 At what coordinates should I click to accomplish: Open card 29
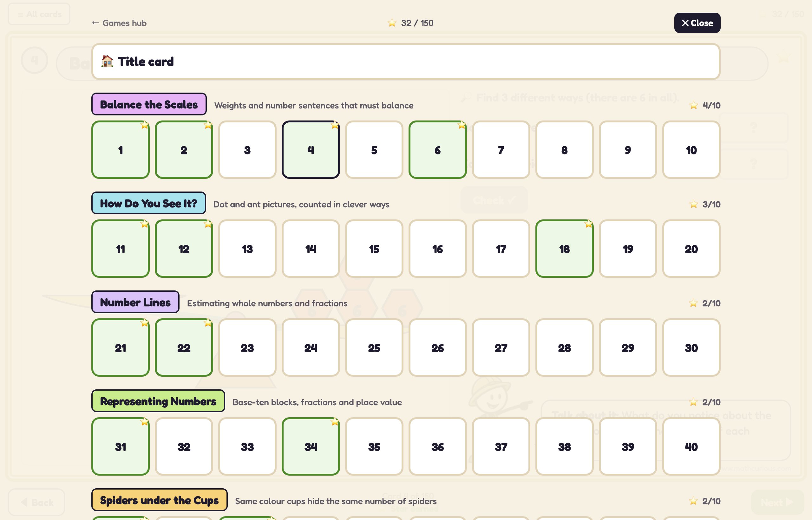point(628,348)
